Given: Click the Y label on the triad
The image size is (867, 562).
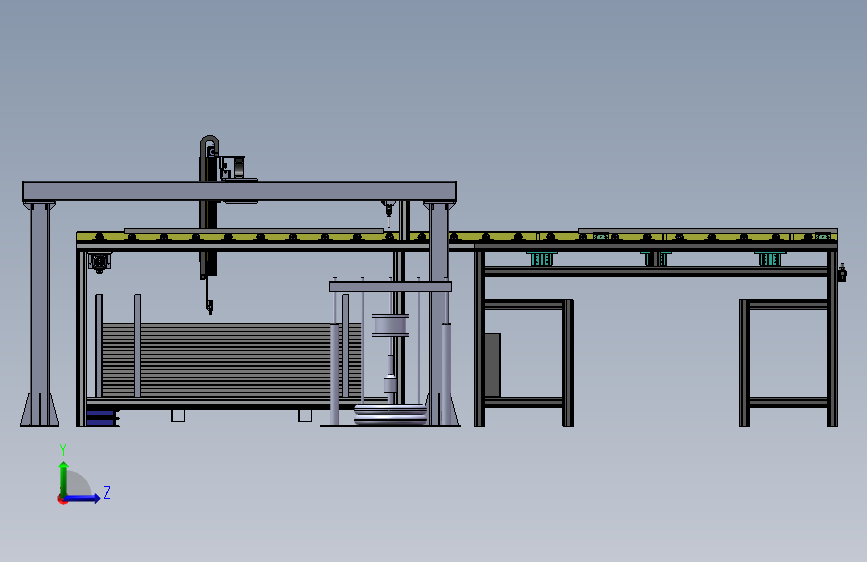Looking at the screenshot, I should (x=63, y=449).
